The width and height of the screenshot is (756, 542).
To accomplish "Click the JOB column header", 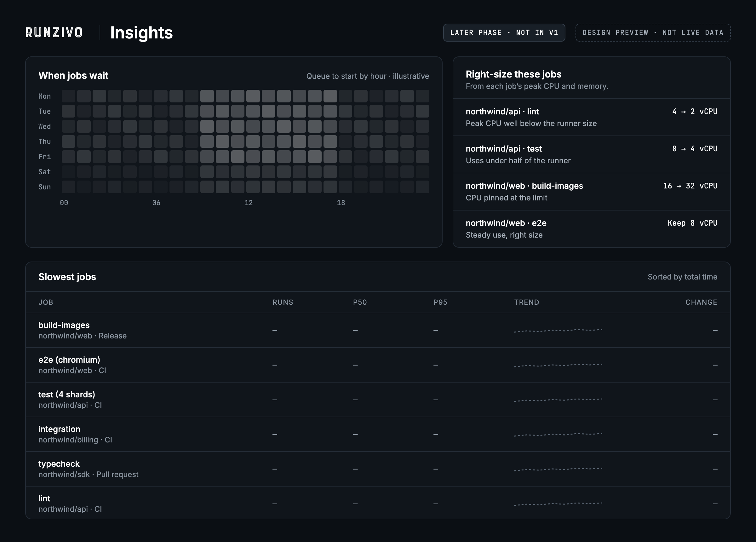I will (46, 302).
